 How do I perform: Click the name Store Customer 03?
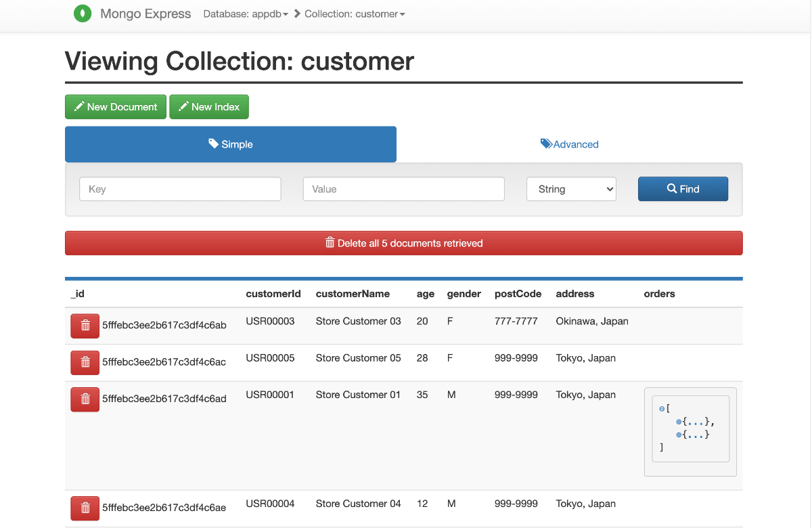point(359,321)
